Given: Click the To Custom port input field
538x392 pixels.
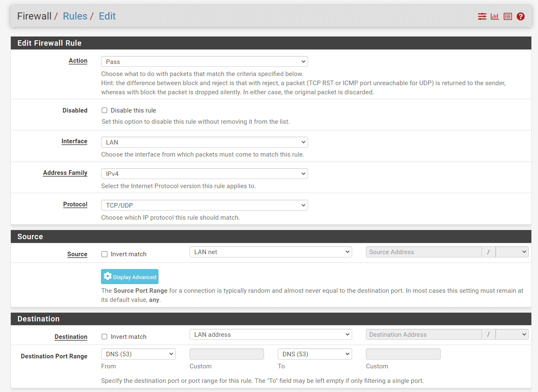Looking at the screenshot, I should tap(403, 354).
